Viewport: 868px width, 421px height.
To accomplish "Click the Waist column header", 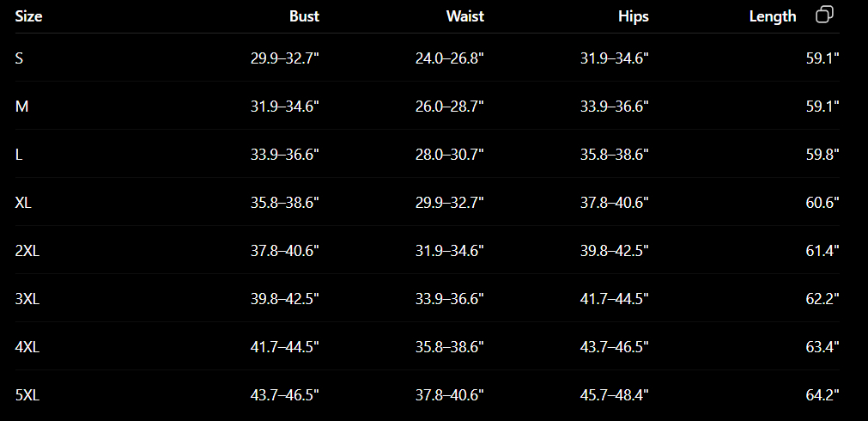I will (465, 16).
